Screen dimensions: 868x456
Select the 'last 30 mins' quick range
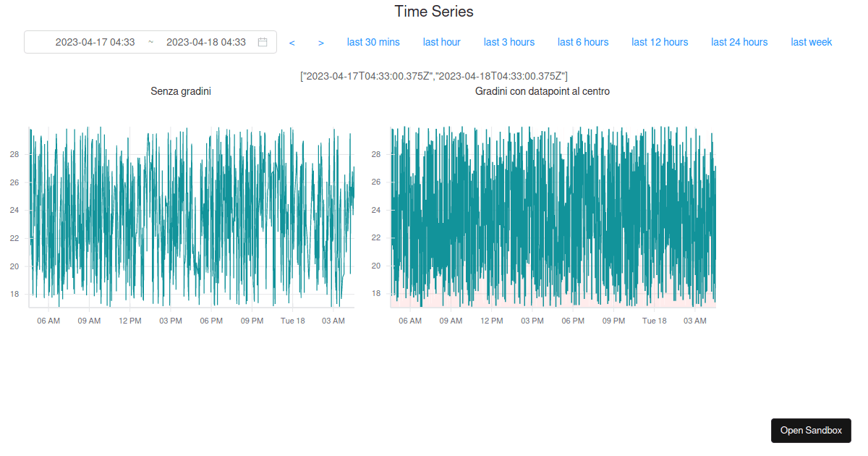[373, 42]
